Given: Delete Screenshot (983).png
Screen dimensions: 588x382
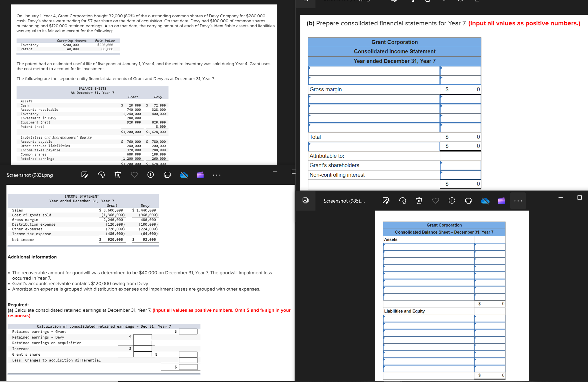Looking at the screenshot, I should [118, 175].
